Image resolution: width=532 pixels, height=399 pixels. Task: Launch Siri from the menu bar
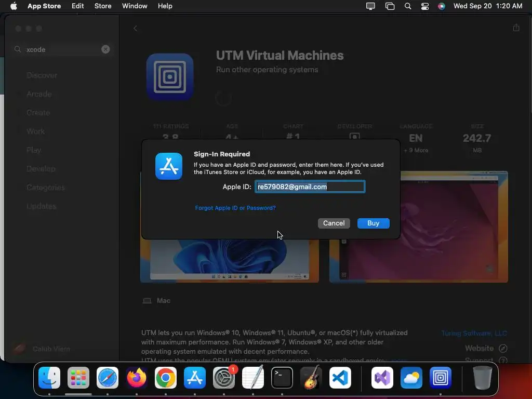(x=442, y=6)
